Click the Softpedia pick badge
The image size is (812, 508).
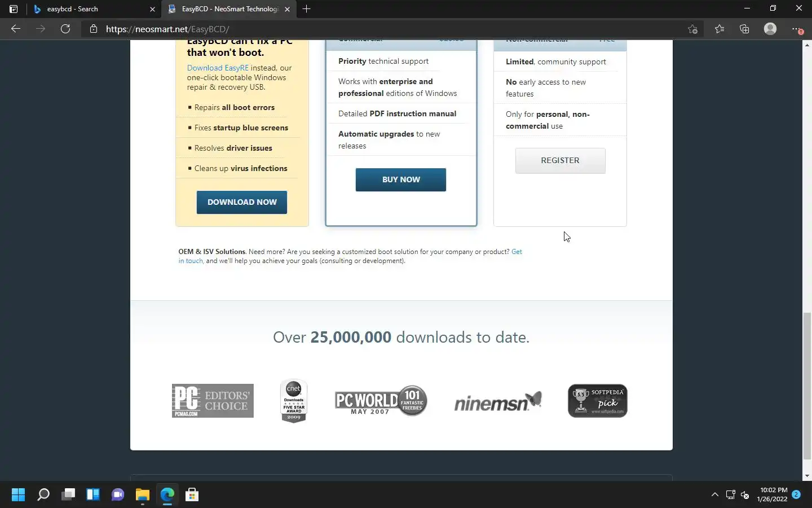(x=598, y=401)
